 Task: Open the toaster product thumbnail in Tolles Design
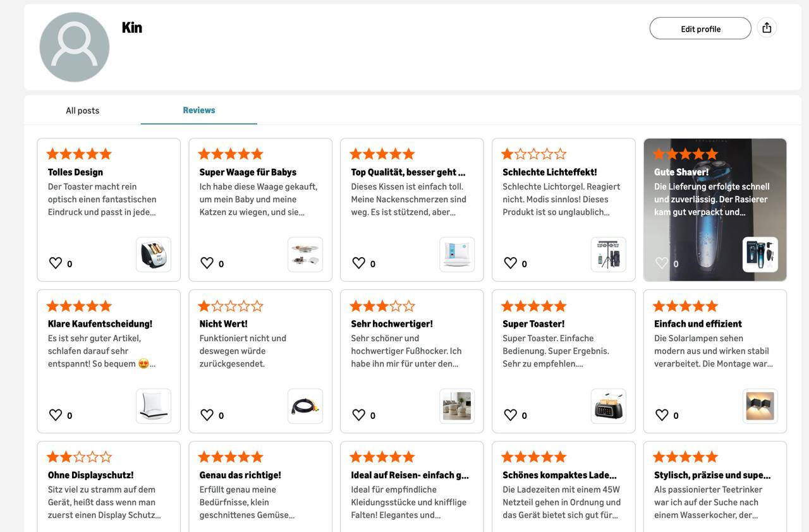(x=154, y=255)
